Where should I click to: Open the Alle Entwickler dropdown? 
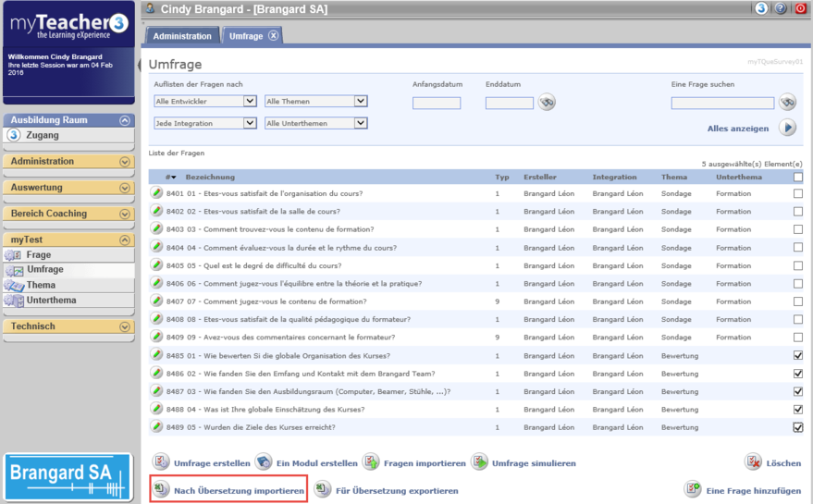(204, 102)
